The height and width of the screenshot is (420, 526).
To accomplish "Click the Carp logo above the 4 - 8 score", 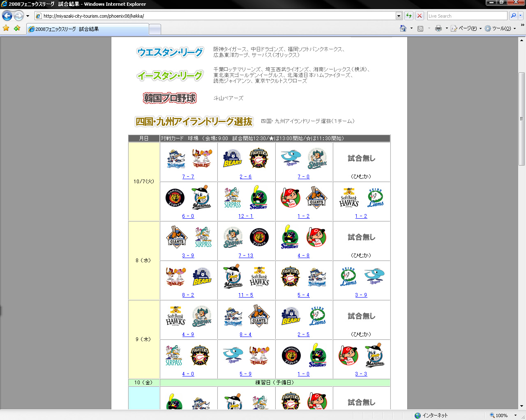I will point(316,237).
